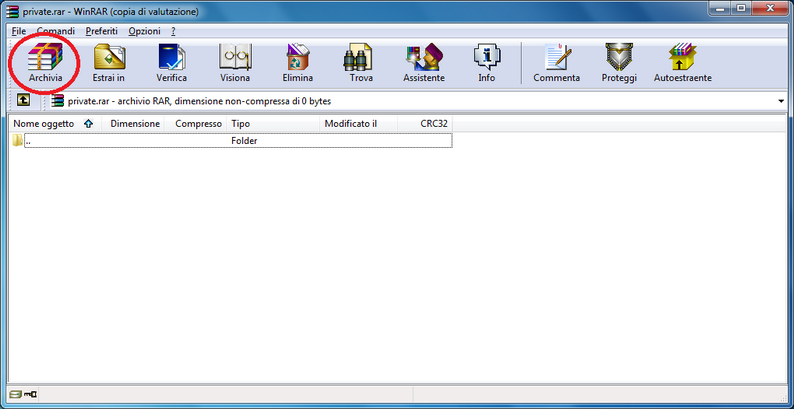794x409 pixels.
Task: Go up one folder level button
Action: [23, 100]
